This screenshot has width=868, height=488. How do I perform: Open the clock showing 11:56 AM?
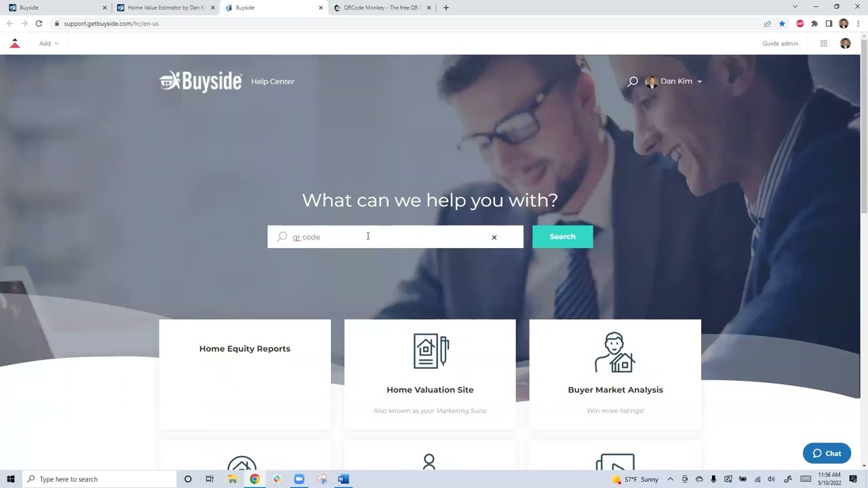click(x=829, y=479)
